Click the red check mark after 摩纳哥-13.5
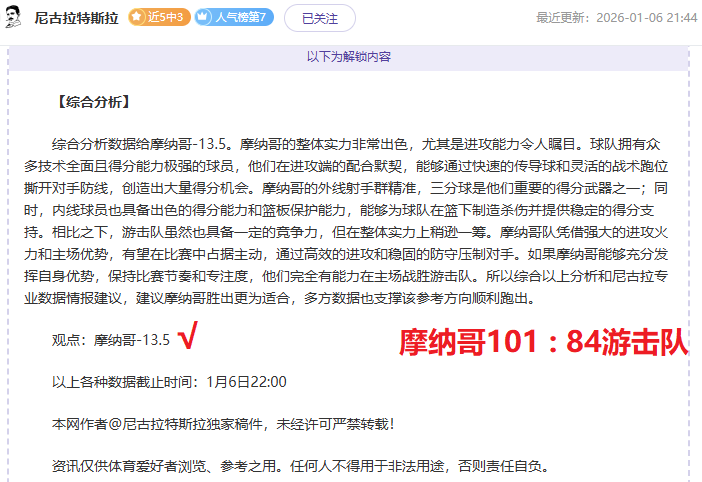Viewport: 702px width, 482px height. point(187,340)
